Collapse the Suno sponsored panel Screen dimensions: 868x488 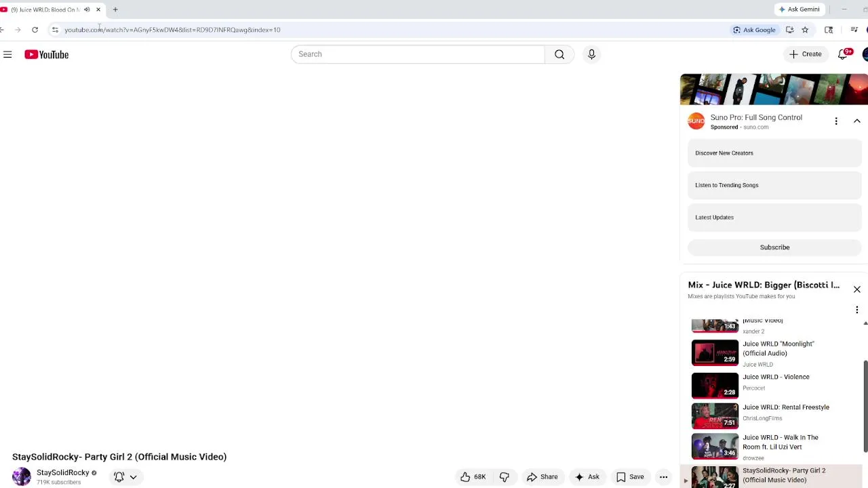tap(857, 121)
